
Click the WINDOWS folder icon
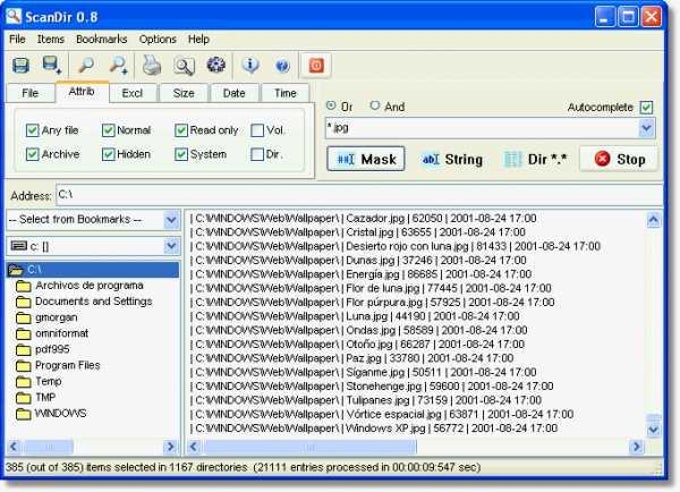[x=23, y=413]
